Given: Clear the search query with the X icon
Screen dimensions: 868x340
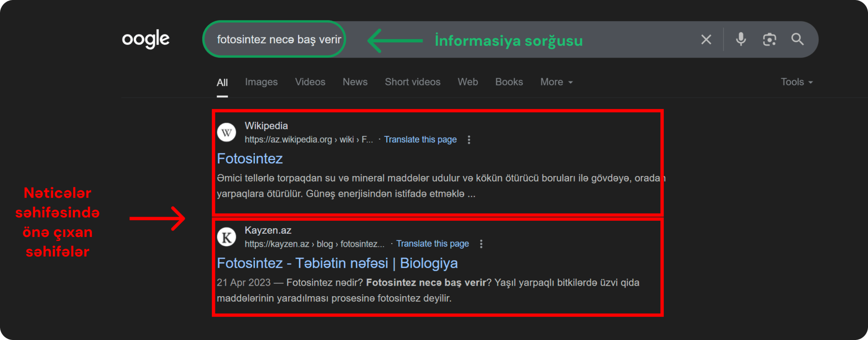Looking at the screenshot, I should pyautogui.click(x=706, y=40).
